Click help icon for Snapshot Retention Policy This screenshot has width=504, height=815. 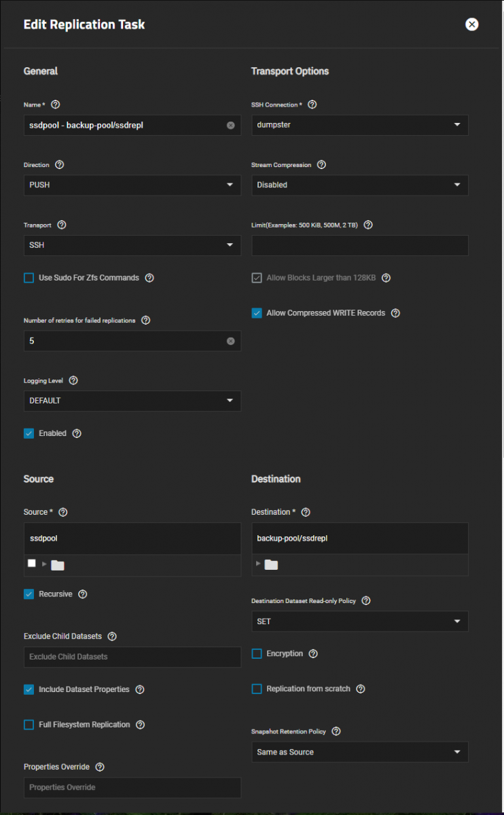pyautogui.click(x=336, y=731)
